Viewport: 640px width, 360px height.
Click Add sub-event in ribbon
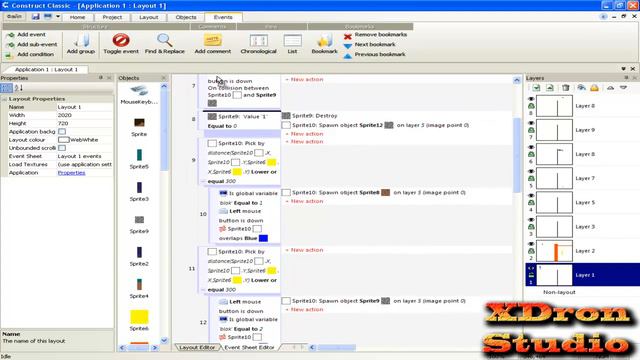(32, 44)
